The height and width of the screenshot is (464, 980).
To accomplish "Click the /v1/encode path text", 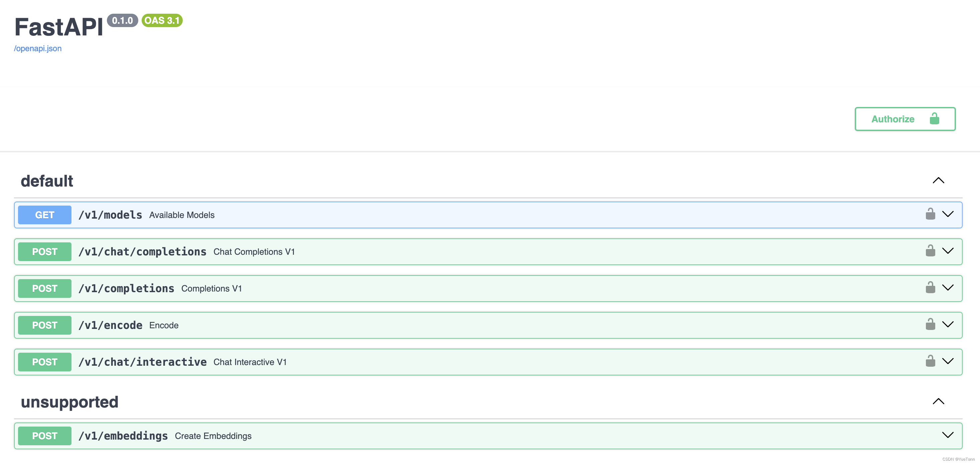I will coord(110,326).
